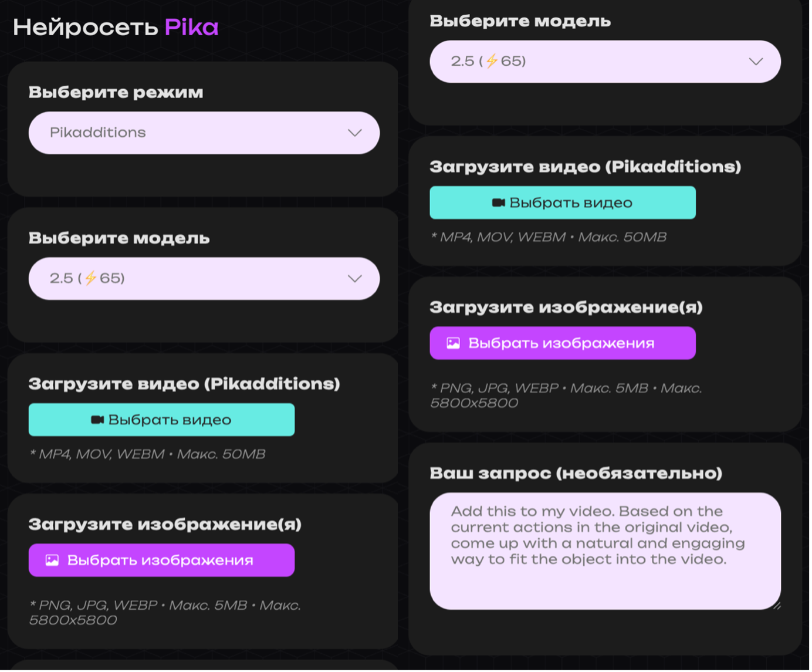Click the Нейросеть Pika page heading
The image size is (812, 672).
click(116, 28)
